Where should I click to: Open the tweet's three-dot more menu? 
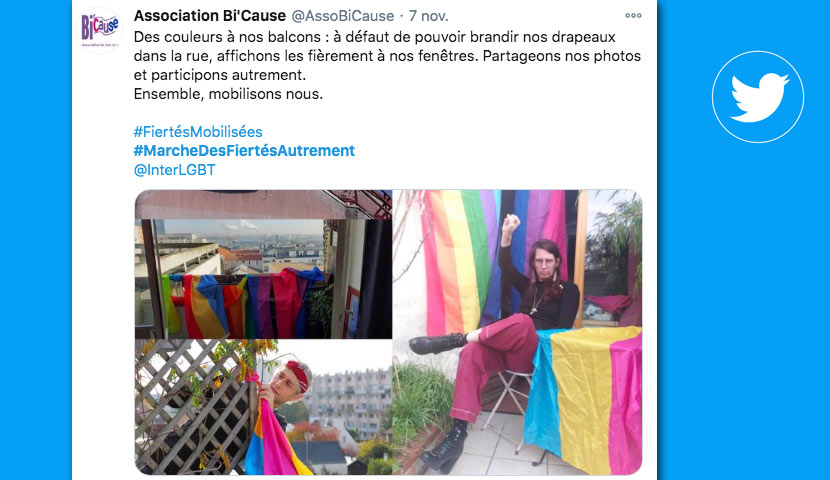click(x=633, y=16)
